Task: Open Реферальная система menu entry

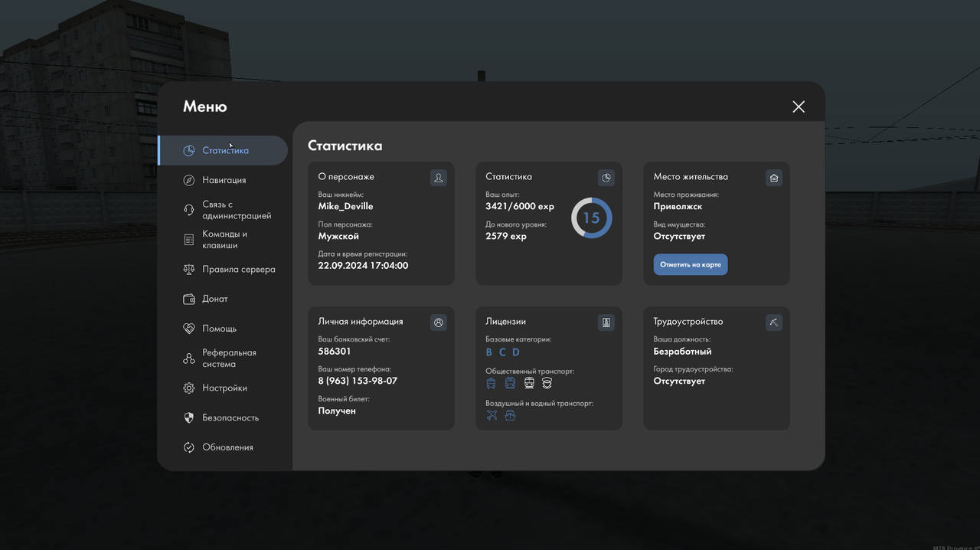Action: click(x=223, y=358)
